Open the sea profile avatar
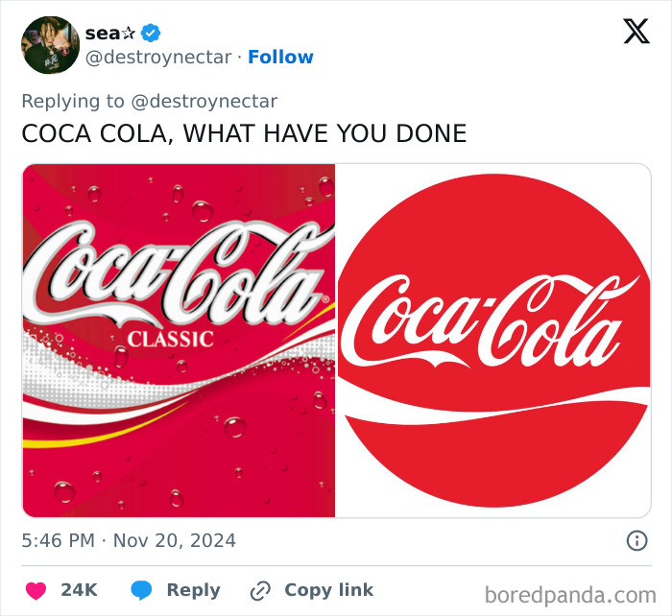672x616 pixels. tap(50, 45)
